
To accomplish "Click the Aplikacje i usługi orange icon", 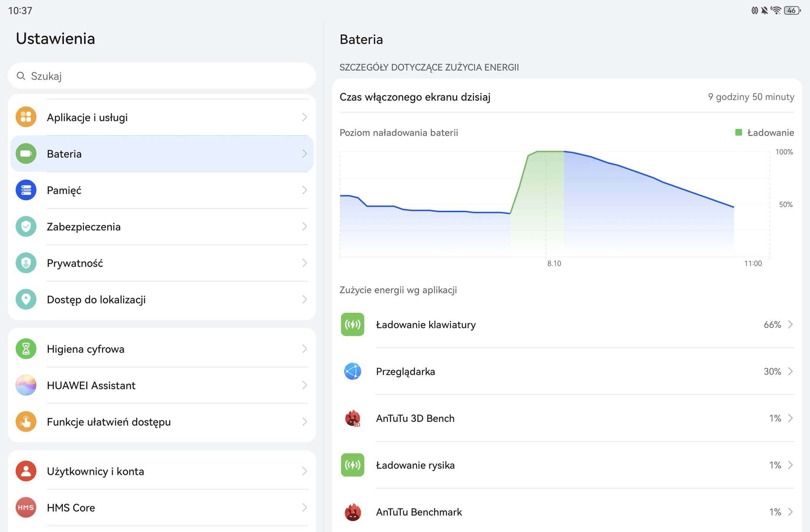I will coord(26,117).
